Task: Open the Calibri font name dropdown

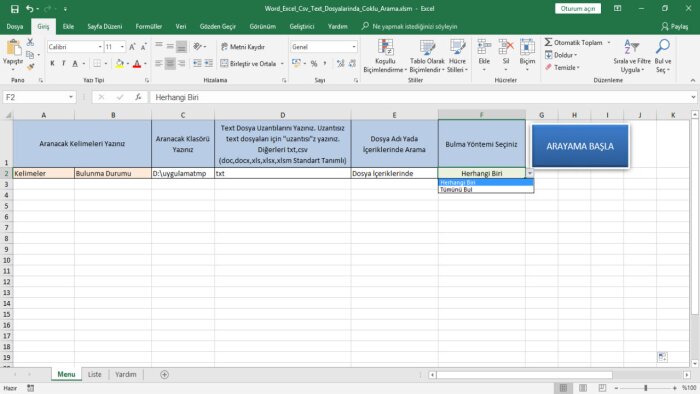Action: pyautogui.click(x=100, y=47)
